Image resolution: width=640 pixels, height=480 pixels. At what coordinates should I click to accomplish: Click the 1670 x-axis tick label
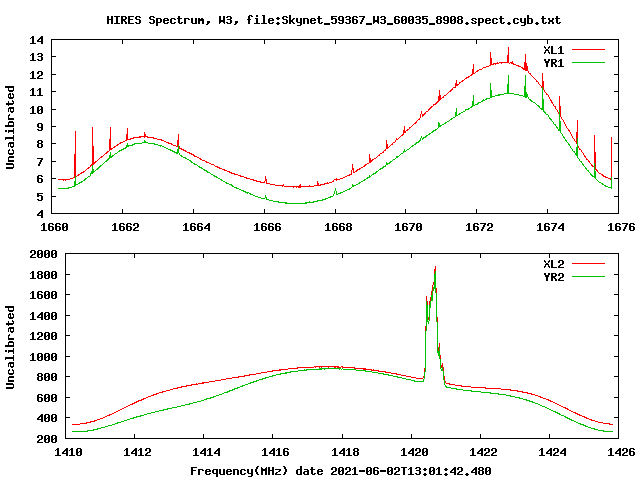[408, 227]
